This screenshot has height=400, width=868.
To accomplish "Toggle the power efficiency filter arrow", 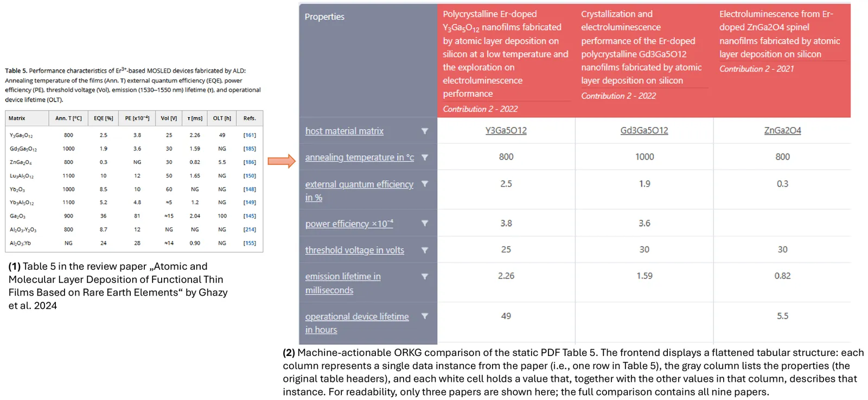I will [x=425, y=223].
